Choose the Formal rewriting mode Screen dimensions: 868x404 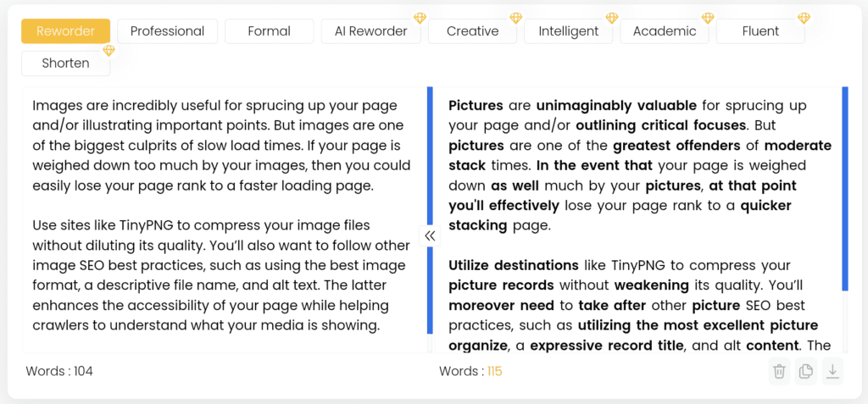(269, 31)
